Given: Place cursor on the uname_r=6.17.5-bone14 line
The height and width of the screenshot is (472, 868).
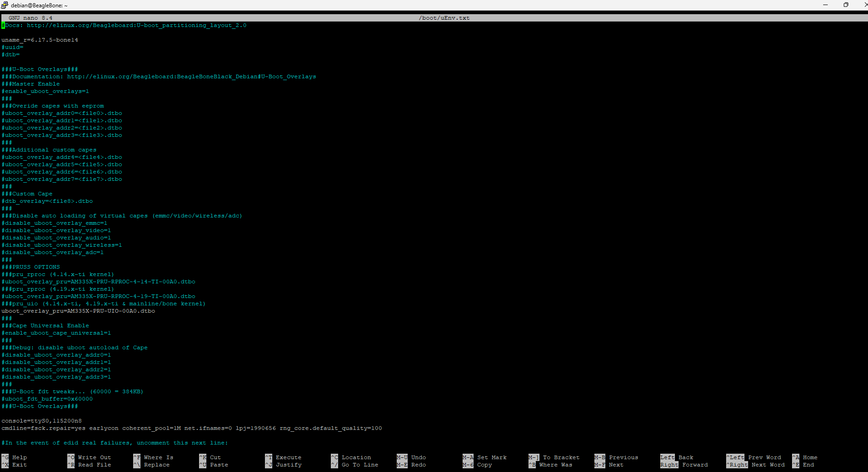Looking at the screenshot, I should click(x=40, y=40).
